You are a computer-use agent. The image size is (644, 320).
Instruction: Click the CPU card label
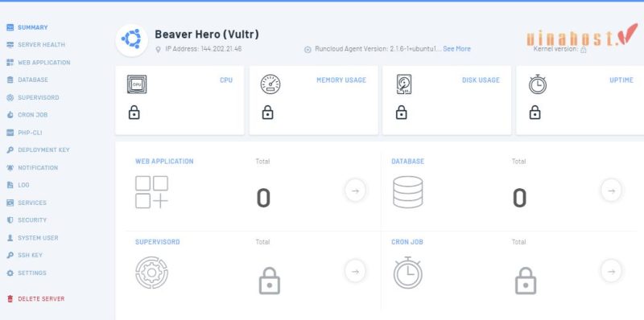tap(226, 80)
